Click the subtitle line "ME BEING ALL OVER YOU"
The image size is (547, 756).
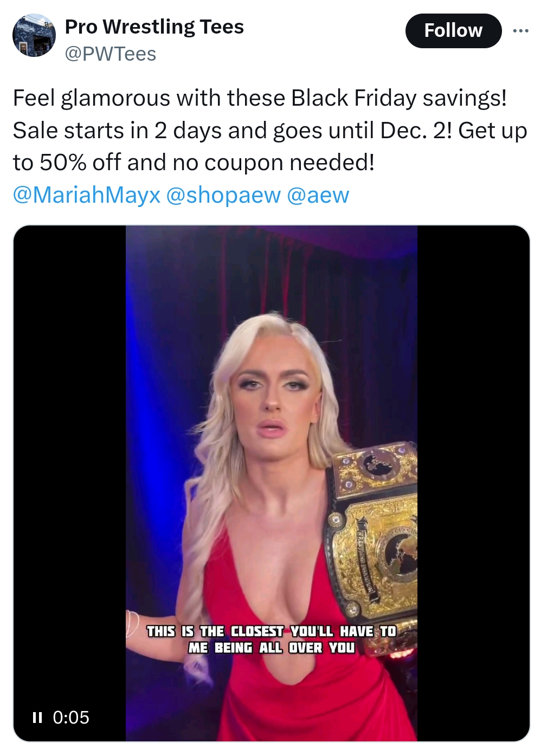tap(272, 648)
